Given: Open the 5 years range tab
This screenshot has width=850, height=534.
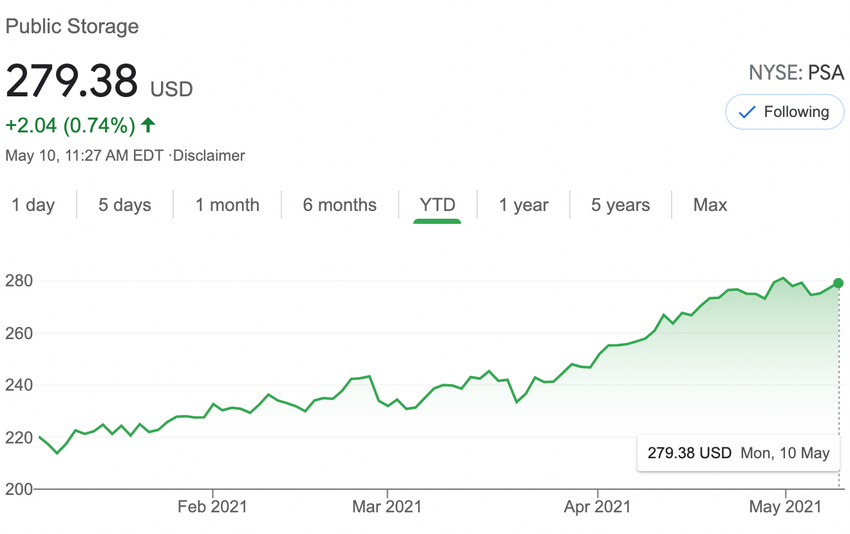Looking at the screenshot, I should point(620,205).
